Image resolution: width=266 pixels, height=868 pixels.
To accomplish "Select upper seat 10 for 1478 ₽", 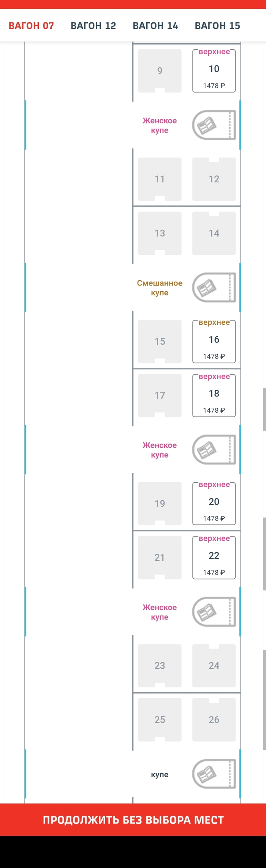I will coord(214,71).
